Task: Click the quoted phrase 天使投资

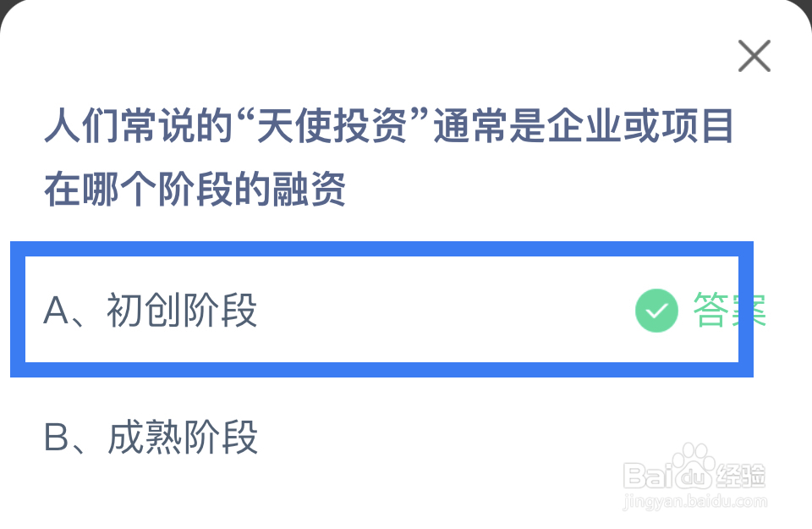Action: pyautogui.click(x=332, y=126)
